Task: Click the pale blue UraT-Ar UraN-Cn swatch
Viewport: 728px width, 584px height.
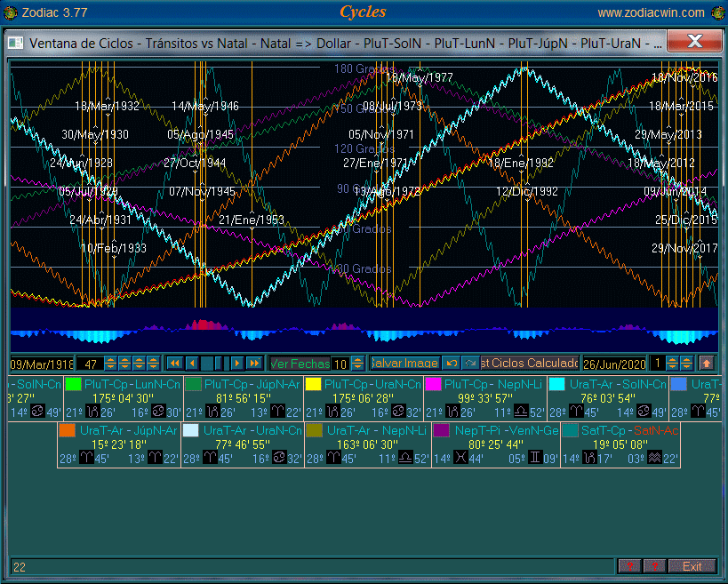Action: coord(191,431)
